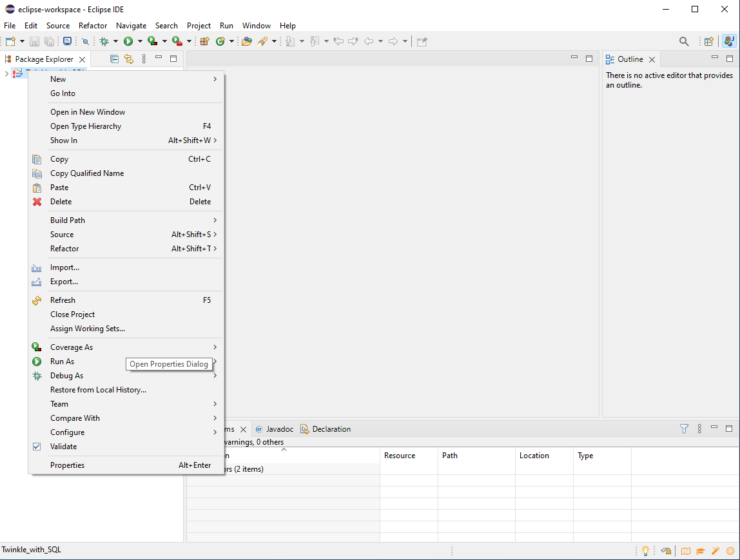The width and height of the screenshot is (740, 560).
Task: Click the Search flashlight toolbar icon
Action: click(x=262, y=41)
